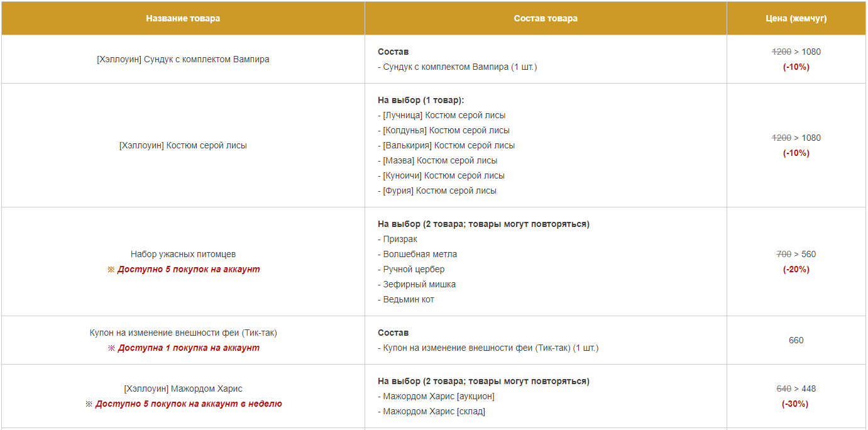Click 'На выбор (1 товар):' heading
The width and height of the screenshot is (868, 430).
tap(421, 100)
